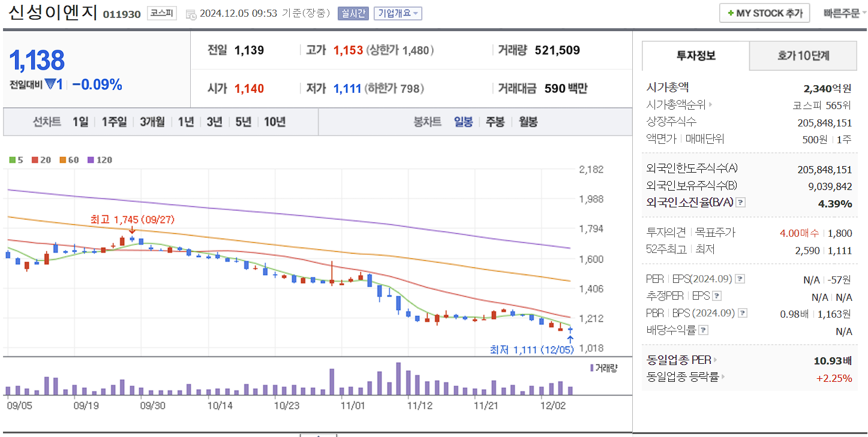Select the 주봉 weekly chart tab
The image size is (868, 437).
[495, 121]
